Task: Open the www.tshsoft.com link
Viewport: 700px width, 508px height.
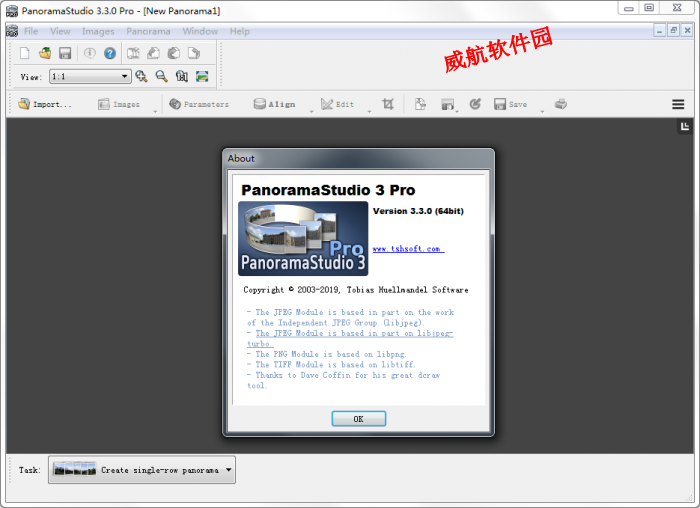Action: click(408, 249)
